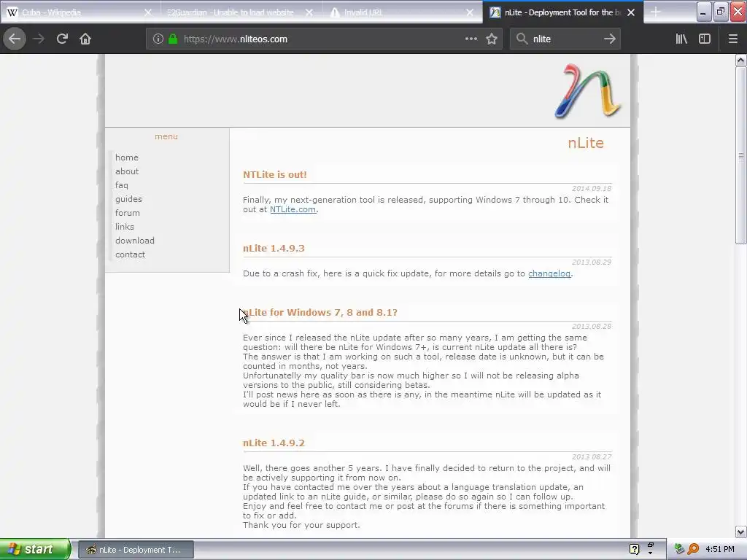Click the 'nLite 1.4.9.2' heading
This screenshot has width=747, height=560.
(x=274, y=443)
